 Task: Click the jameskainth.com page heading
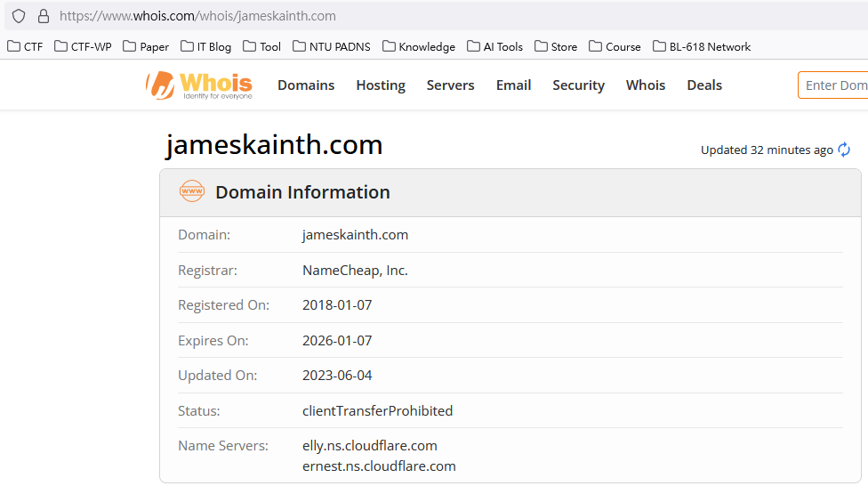tap(274, 144)
